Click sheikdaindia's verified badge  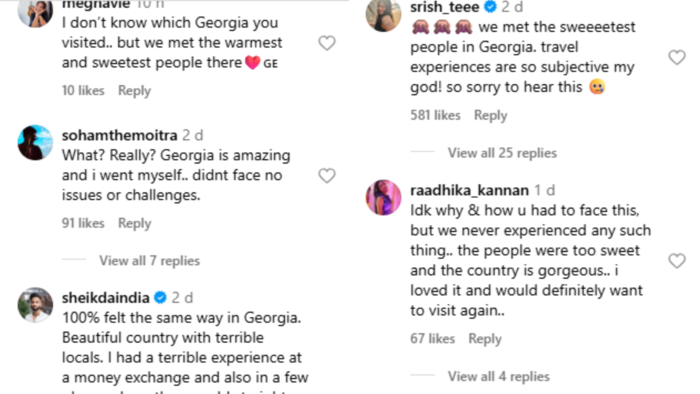click(160, 297)
